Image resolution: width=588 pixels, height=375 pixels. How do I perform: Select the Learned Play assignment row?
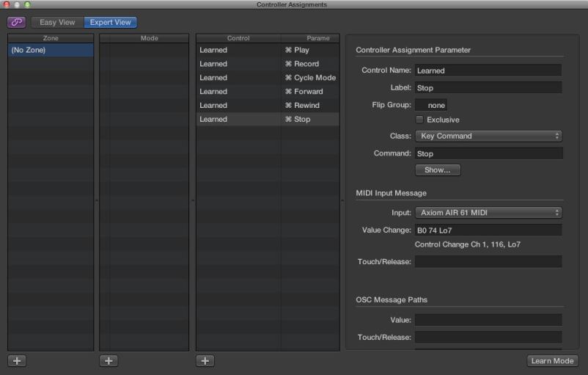coord(268,50)
